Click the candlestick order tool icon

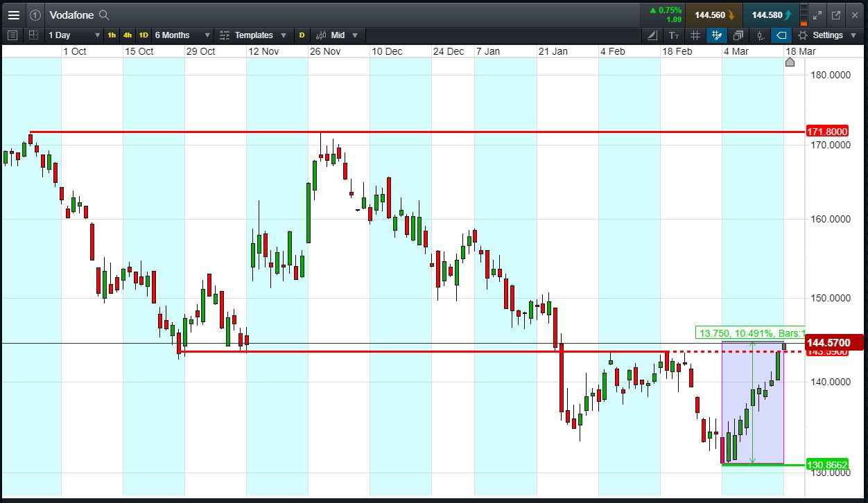coord(761,35)
